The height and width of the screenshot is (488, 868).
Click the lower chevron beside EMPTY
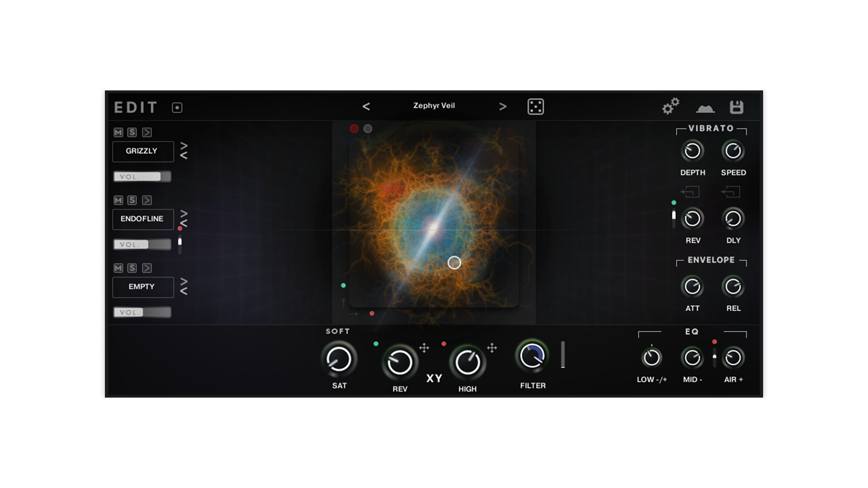click(x=184, y=291)
